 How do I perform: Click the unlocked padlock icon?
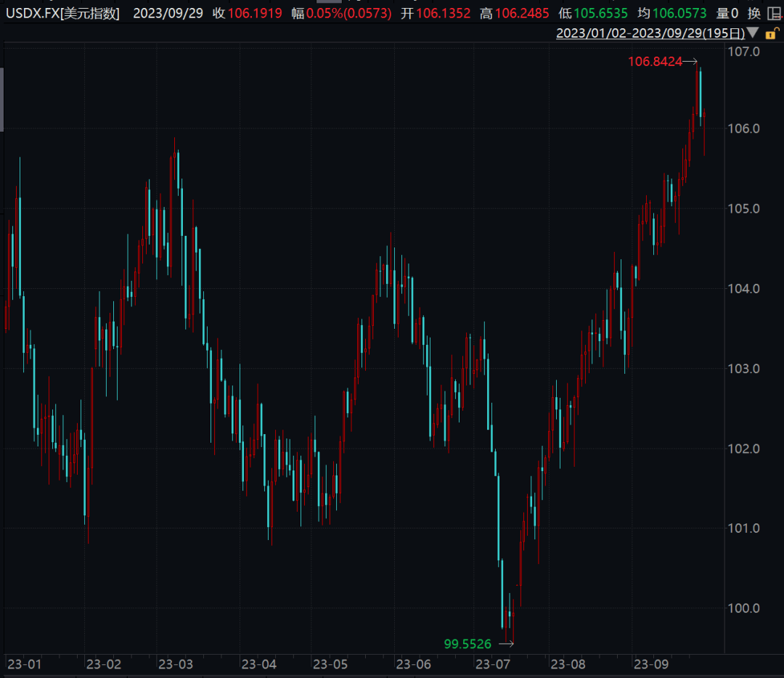click(772, 33)
